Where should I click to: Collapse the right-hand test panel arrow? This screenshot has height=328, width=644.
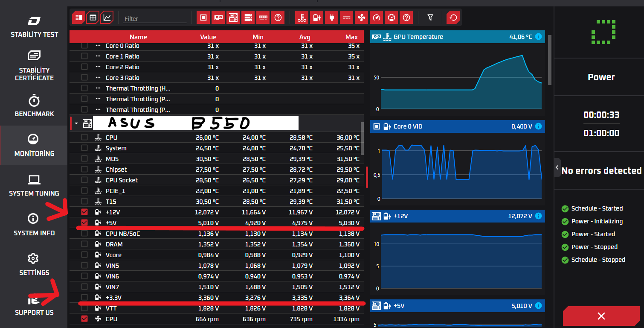pos(557,168)
